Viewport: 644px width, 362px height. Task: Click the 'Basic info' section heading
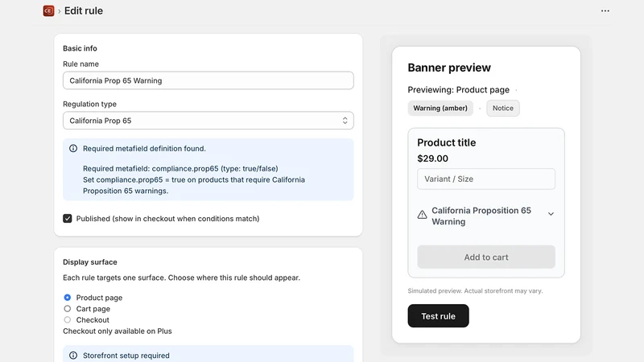coord(80,48)
